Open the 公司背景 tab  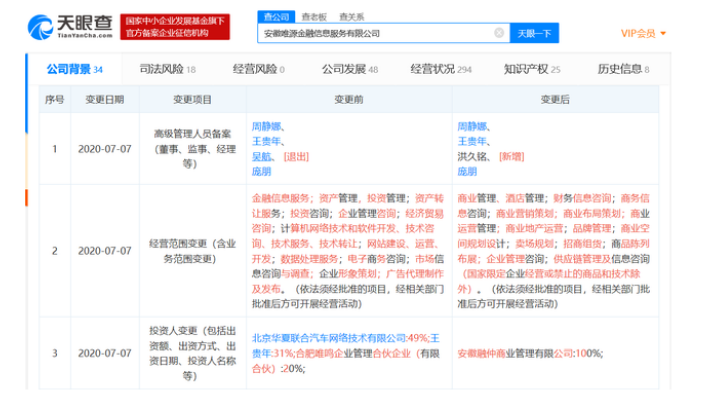(x=74, y=69)
